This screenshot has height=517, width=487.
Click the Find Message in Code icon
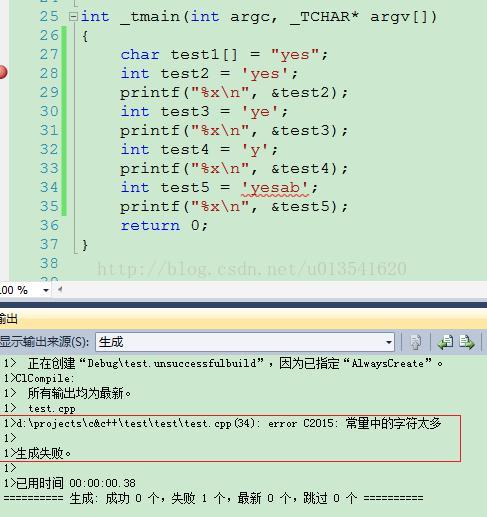[x=415, y=342]
